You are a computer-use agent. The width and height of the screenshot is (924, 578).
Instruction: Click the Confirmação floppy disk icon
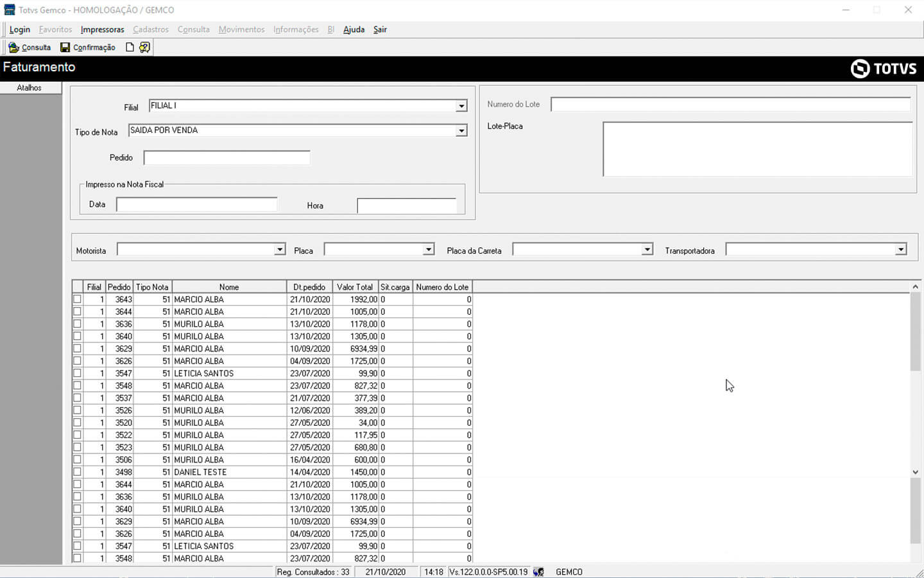[65, 48]
